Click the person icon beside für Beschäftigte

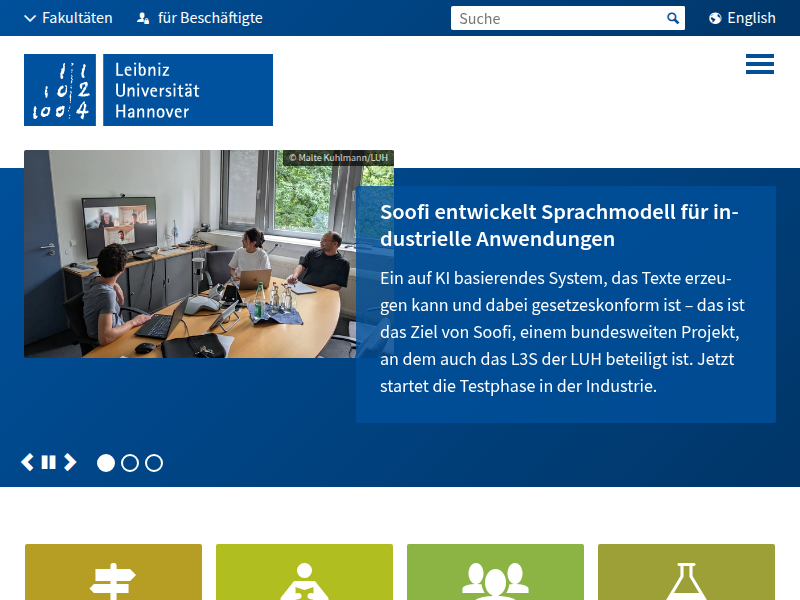143,18
